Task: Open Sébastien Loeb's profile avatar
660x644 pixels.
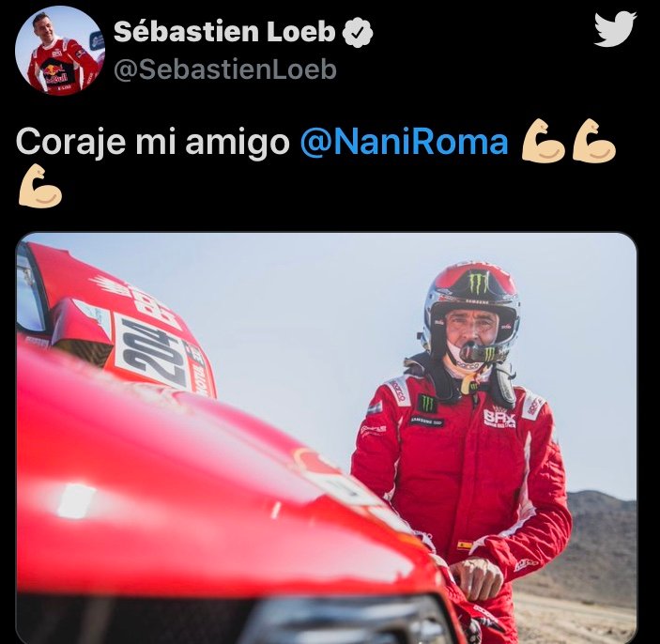Action: (x=60, y=51)
